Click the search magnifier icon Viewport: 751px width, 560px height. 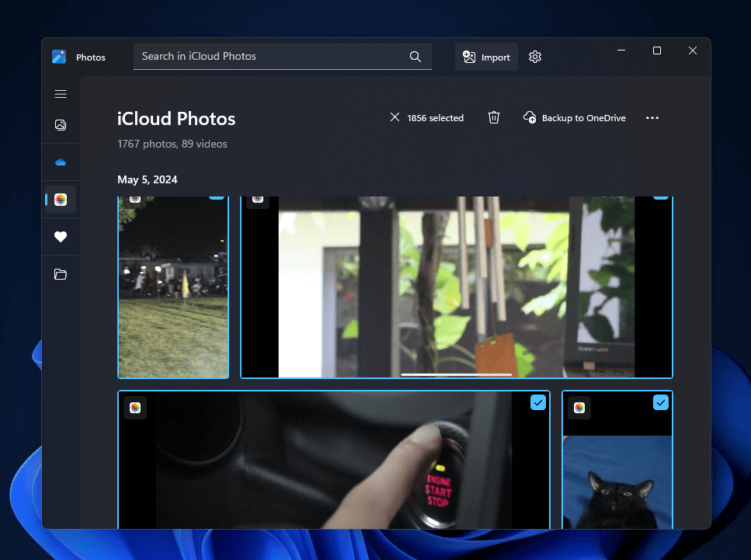pos(415,56)
